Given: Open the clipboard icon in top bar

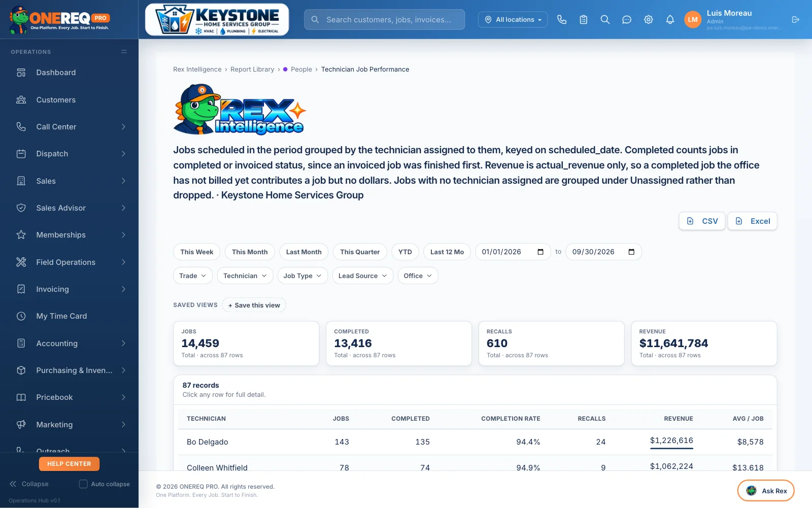Looking at the screenshot, I should pos(584,19).
